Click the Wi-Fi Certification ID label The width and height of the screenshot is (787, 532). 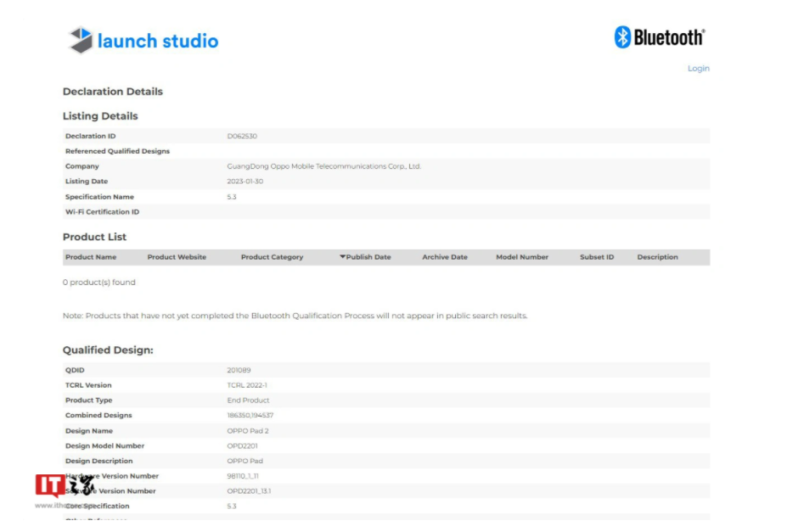click(x=103, y=211)
